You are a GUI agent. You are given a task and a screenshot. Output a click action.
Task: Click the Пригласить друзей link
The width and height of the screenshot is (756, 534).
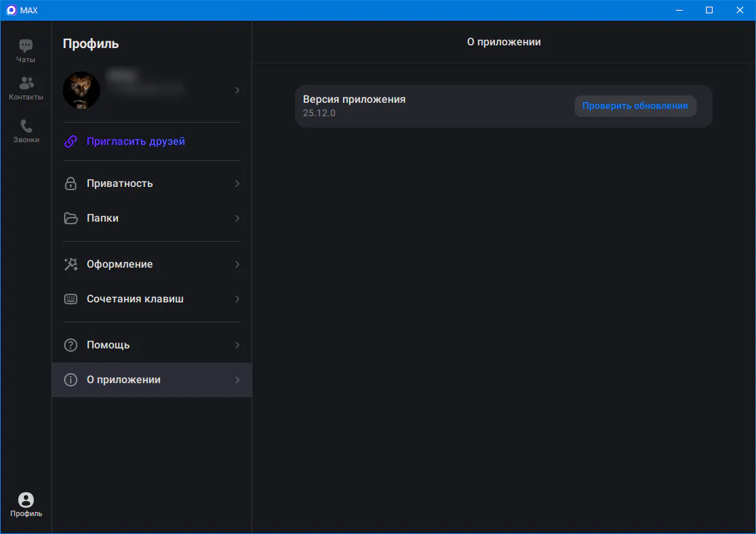click(135, 142)
